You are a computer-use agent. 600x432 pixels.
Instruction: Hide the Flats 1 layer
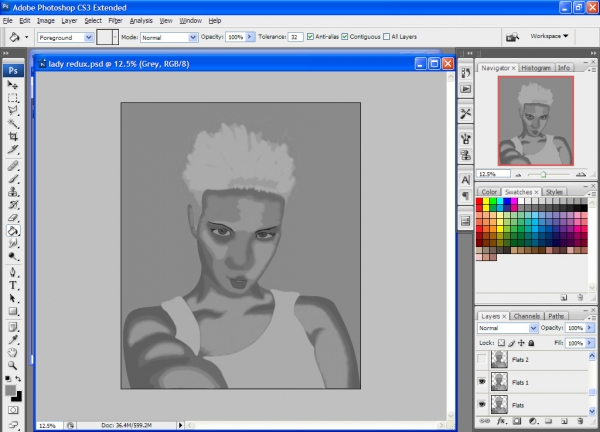[x=482, y=382]
